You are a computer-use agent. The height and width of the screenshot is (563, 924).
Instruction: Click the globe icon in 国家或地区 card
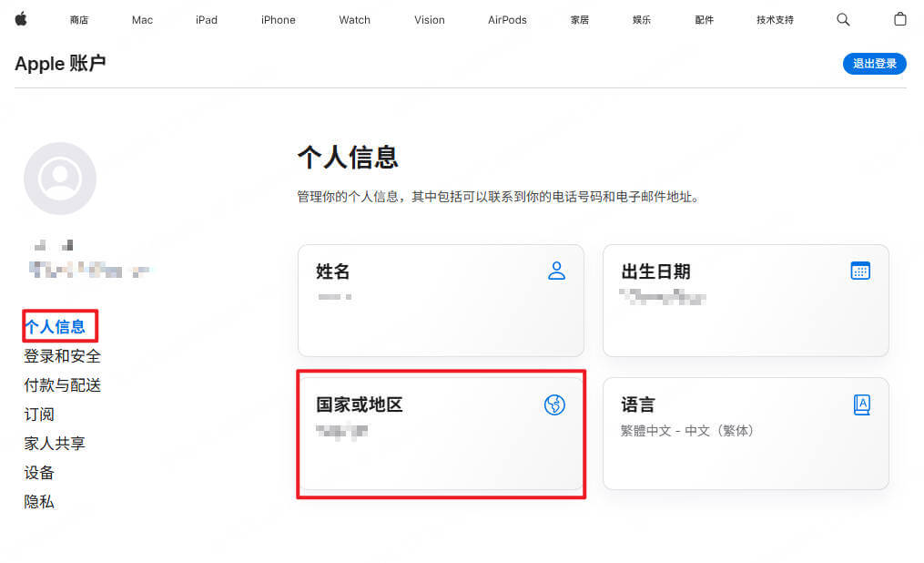[554, 404]
